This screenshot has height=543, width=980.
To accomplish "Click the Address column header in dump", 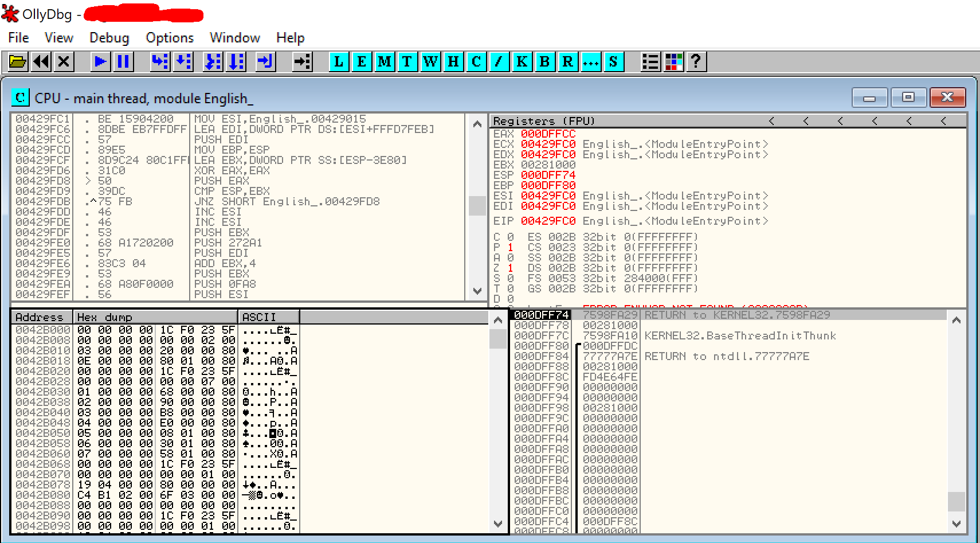I will [42, 317].
